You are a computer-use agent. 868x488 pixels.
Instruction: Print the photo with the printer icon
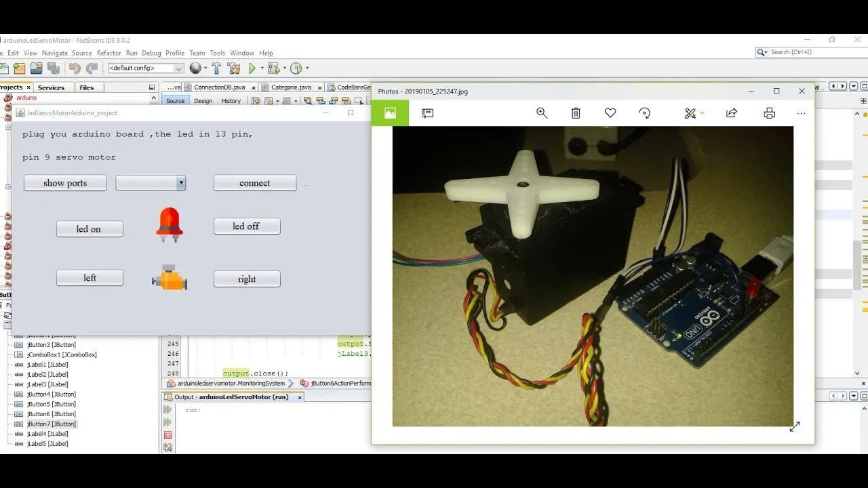coord(769,113)
